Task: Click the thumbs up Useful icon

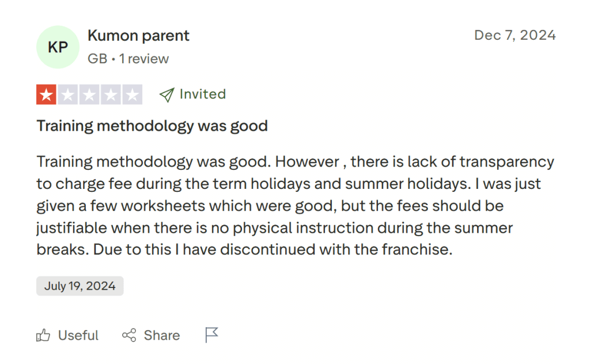Action: point(45,335)
